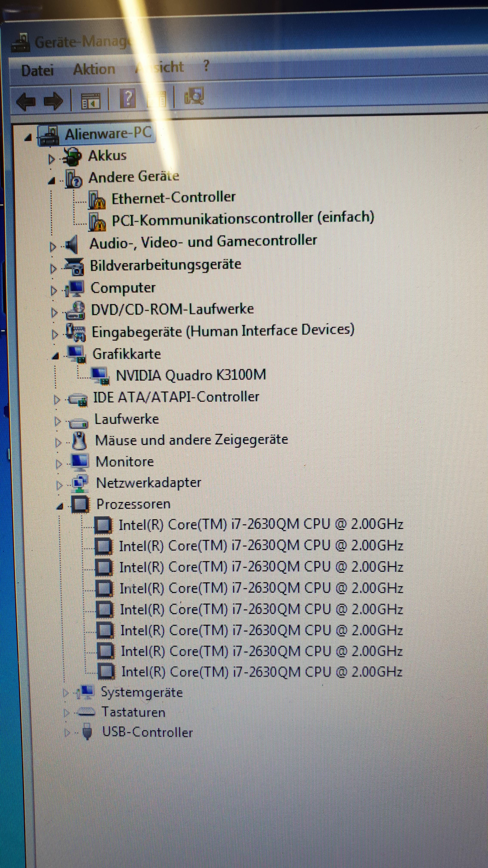Screen dimensions: 488x868
Task: Expand the Systemgeräte category
Action: coord(66,693)
